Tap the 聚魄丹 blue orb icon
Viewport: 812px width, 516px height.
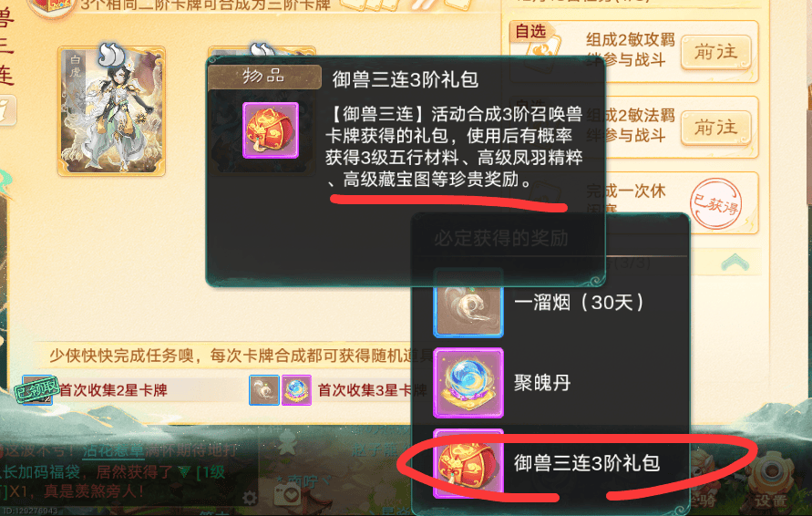coord(468,383)
